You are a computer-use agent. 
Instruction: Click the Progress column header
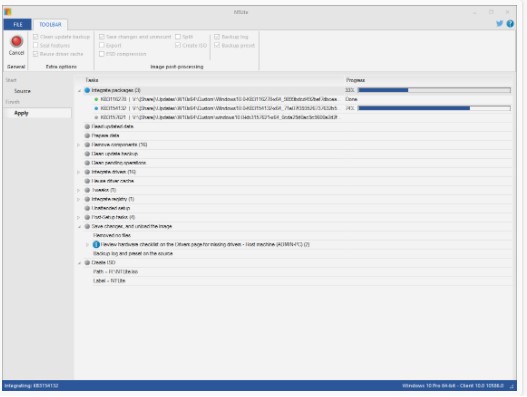[x=356, y=80]
